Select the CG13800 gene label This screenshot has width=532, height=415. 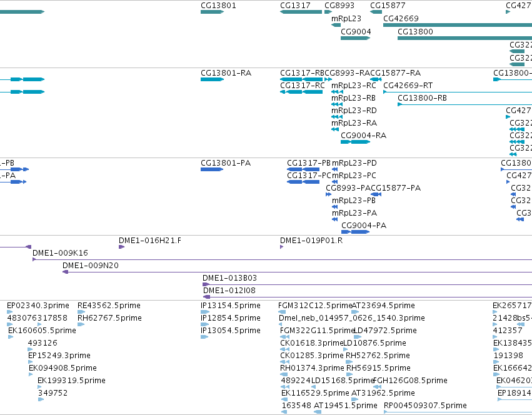pyautogui.click(x=415, y=32)
